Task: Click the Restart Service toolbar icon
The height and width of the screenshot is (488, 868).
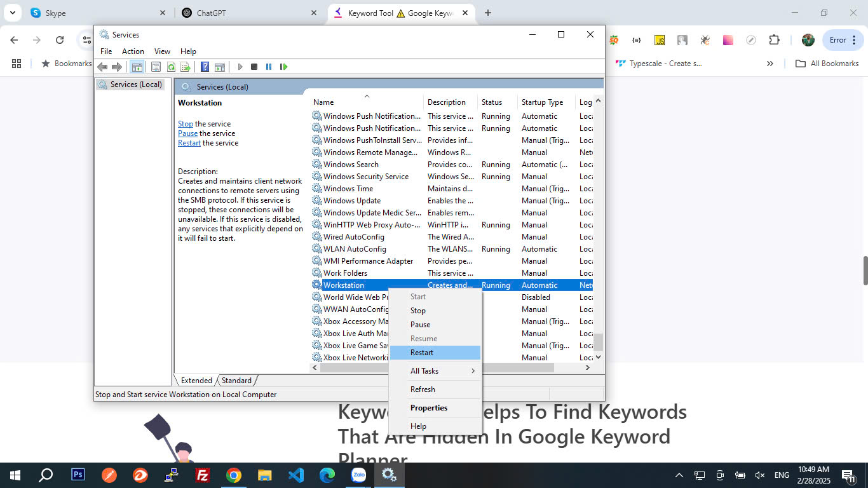Action: pos(283,67)
